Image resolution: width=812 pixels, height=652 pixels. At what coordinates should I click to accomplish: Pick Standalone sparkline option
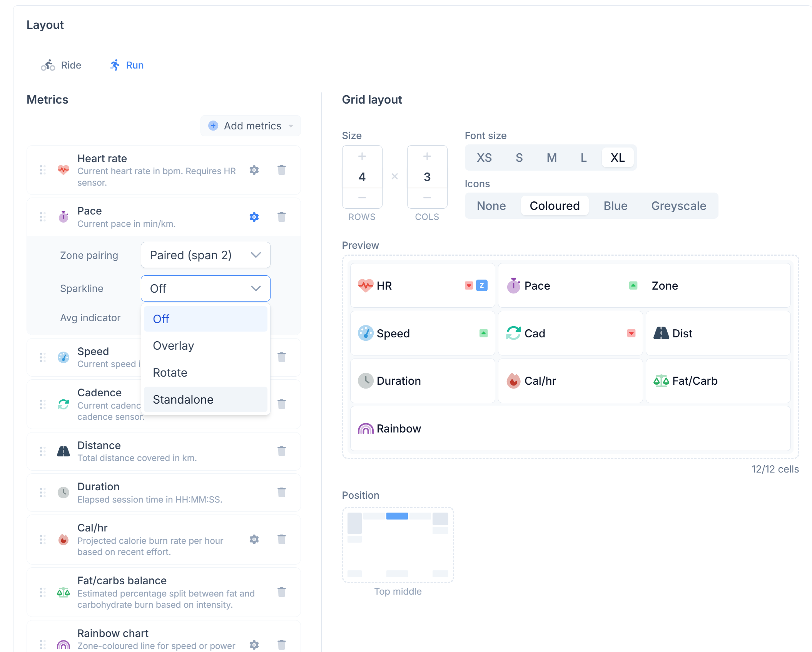(x=206, y=399)
